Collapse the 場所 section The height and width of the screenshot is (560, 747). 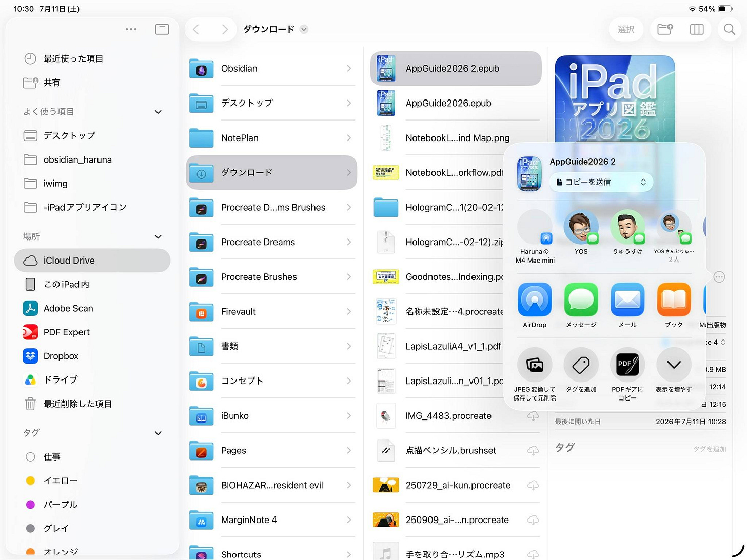coord(158,236)
